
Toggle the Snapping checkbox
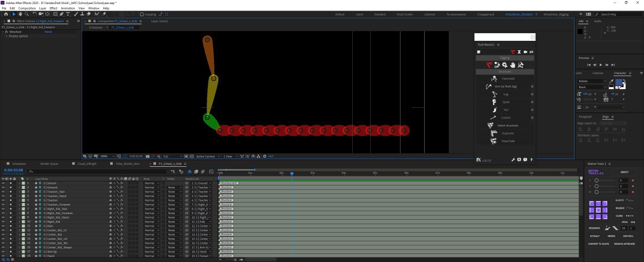click(141, 14)
